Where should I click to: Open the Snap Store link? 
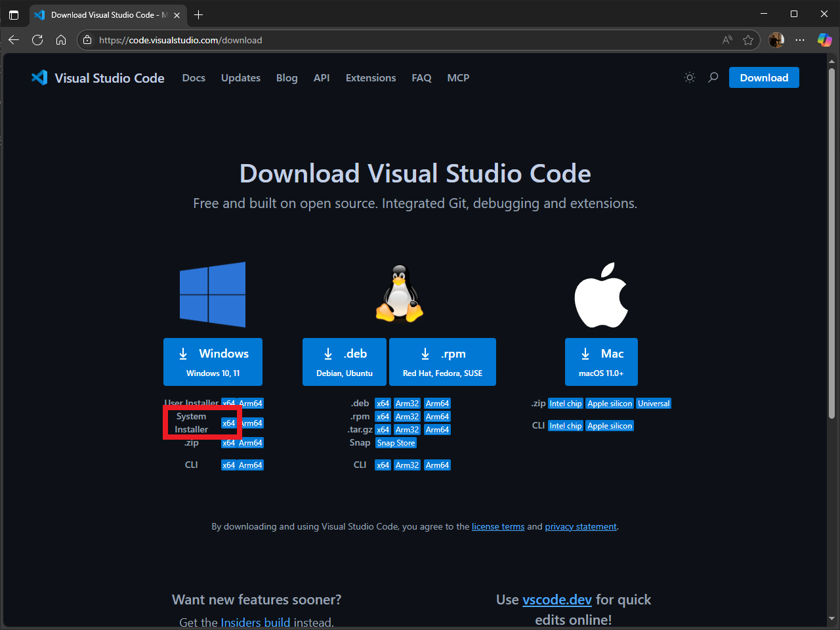396,443
